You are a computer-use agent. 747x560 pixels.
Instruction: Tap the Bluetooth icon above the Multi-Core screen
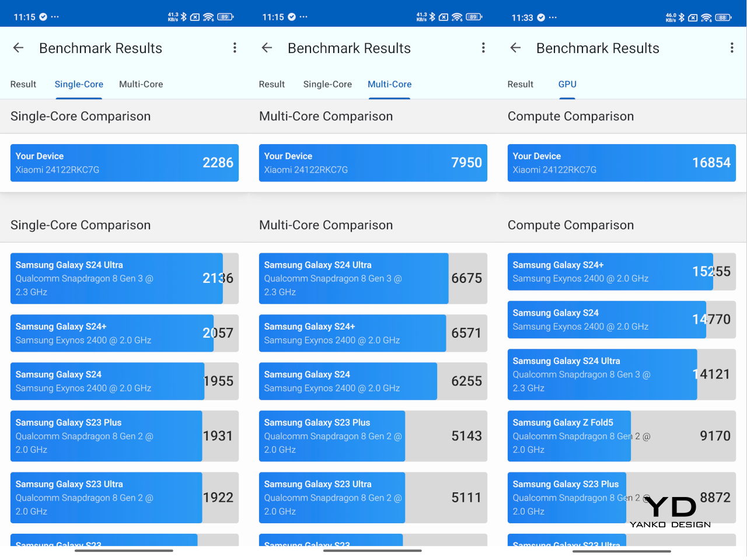pos(432,17)
